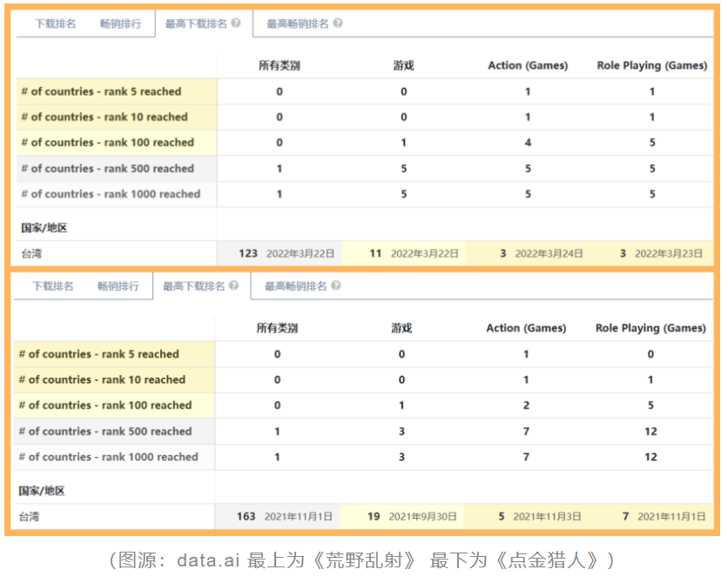Click the rank 5 reached row label

point(101,90)
